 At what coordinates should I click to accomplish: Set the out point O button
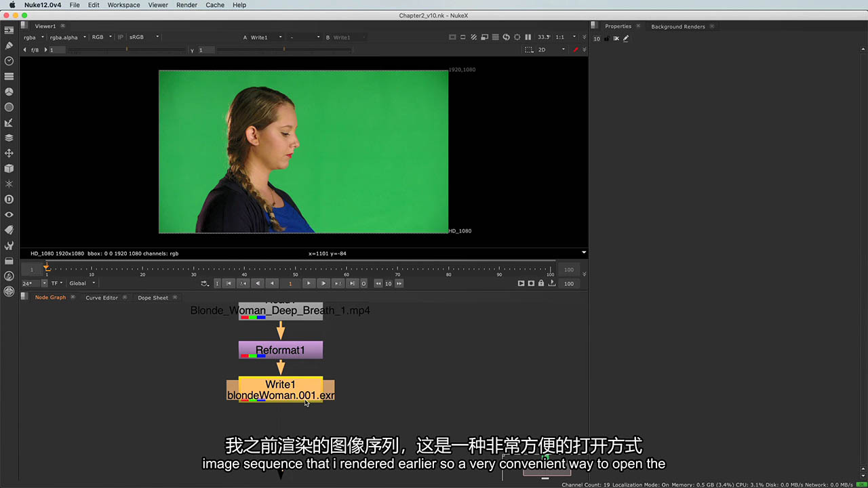(364, 283)
